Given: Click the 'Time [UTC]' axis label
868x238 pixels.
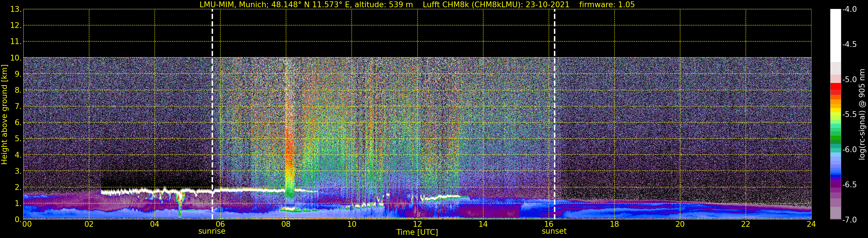Looking at the screenshot, I should tap(417, 232).
